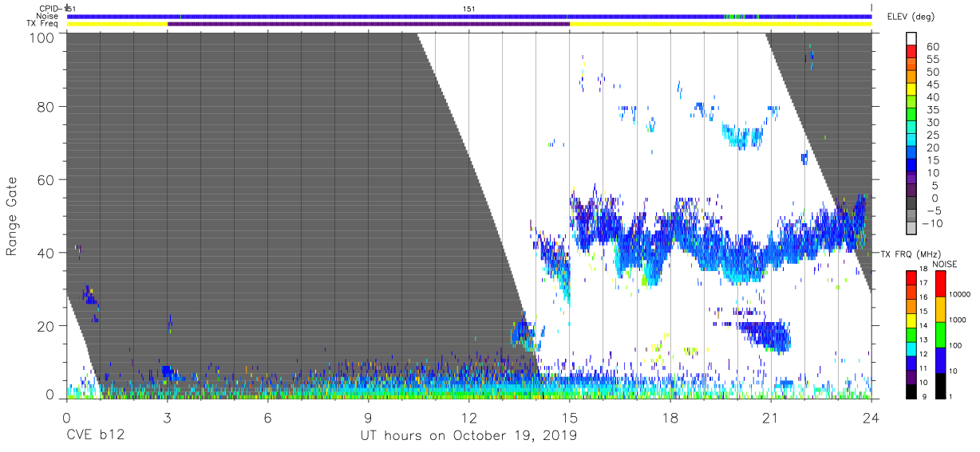The height and width of the screenshot is (452, 980).
Task: Click the '45' label on the ELEV scale
Action: [x=933, y=85]
